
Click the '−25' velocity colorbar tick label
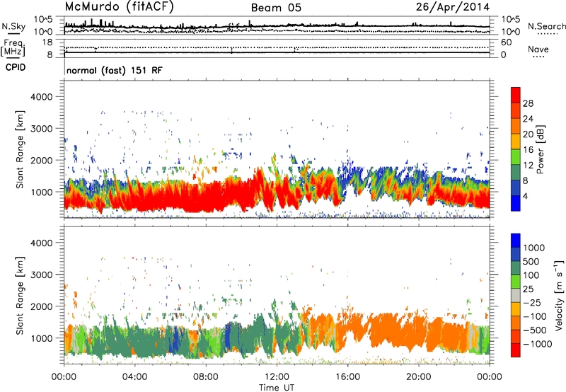point(533,302)
